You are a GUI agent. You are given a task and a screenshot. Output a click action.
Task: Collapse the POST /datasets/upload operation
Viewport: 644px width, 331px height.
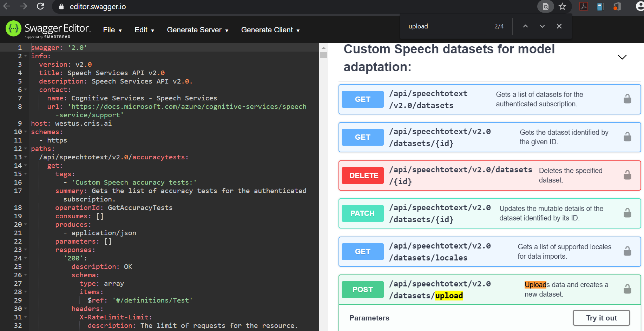click(x=489, y=290)
